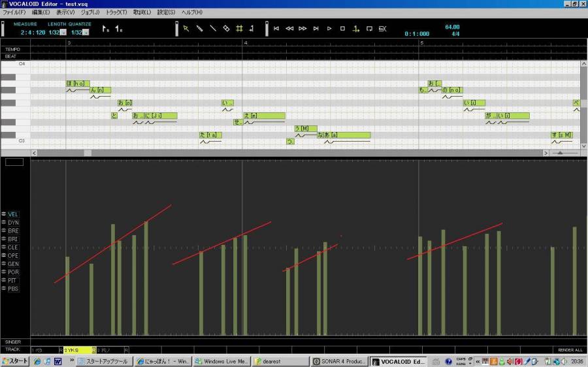Select the GEN parameter
Viewport: 588px width, 367px height.
click(13, 264)
